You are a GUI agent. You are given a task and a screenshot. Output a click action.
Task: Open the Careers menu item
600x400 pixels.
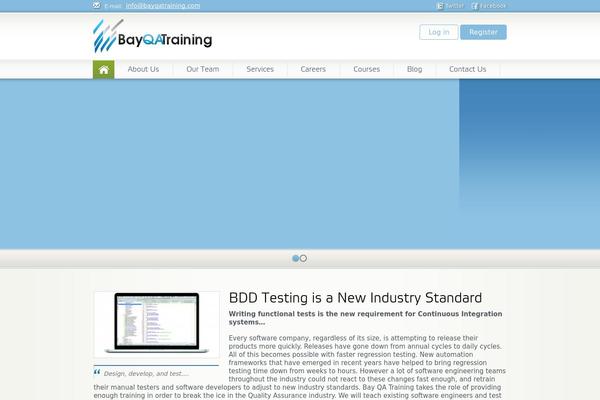pyautogui.click(x=313, y=69)
